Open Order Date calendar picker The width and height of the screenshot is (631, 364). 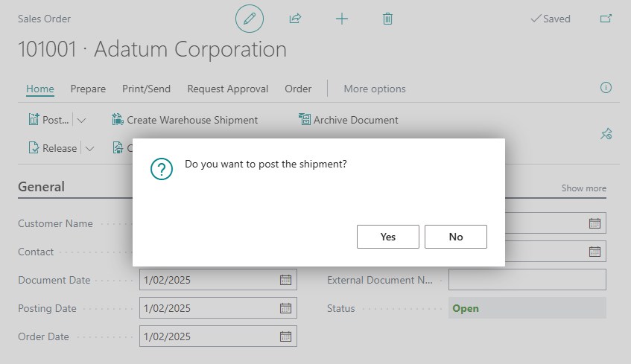tap(285, 336)
